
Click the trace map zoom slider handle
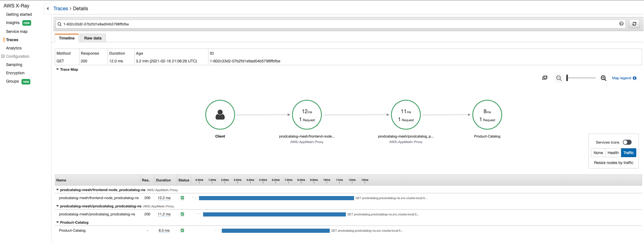[567, 78]
